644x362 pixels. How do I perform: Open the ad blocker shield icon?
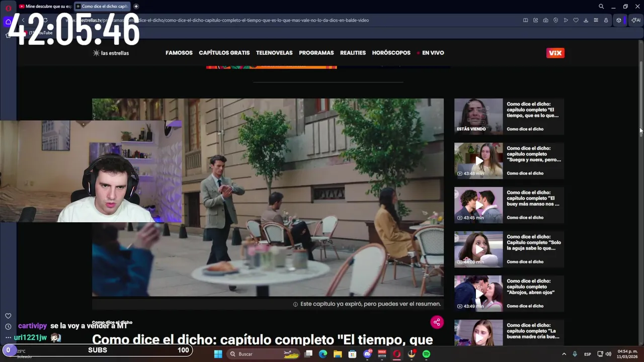(556, 20)
